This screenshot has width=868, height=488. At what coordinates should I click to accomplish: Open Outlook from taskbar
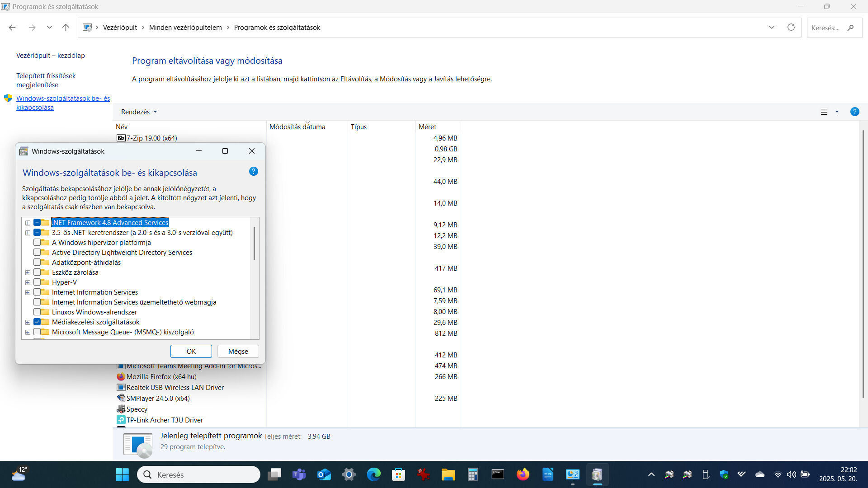click(324, 474)
